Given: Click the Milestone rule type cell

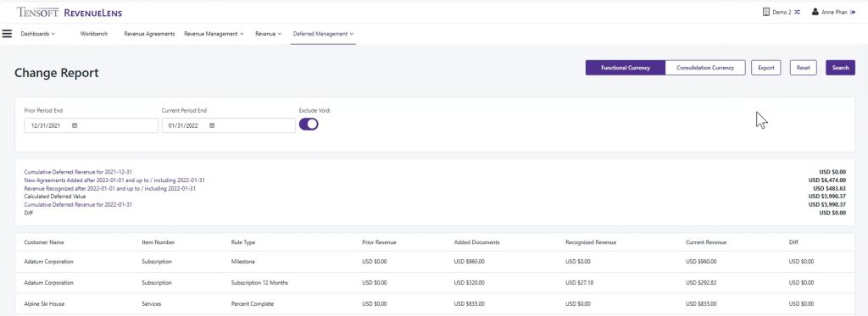Looking at the screenshot, I should [x=243, y=262].
